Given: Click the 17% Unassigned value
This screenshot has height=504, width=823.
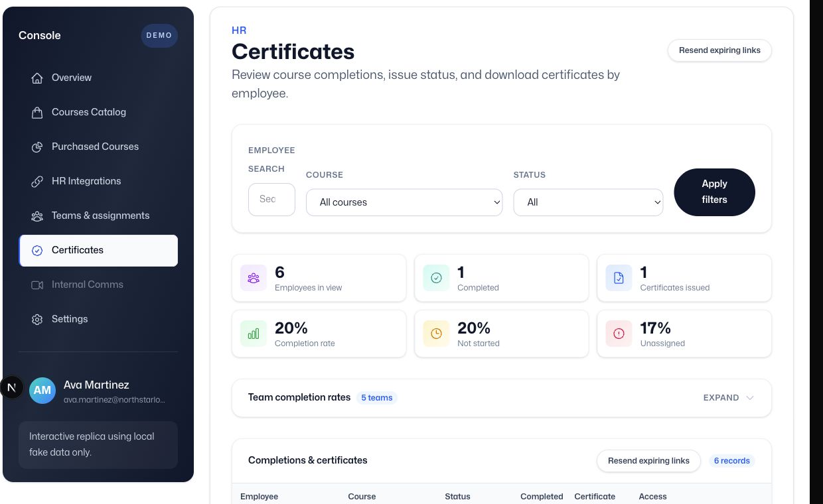Looking at the screenshot, I should 655,328.
